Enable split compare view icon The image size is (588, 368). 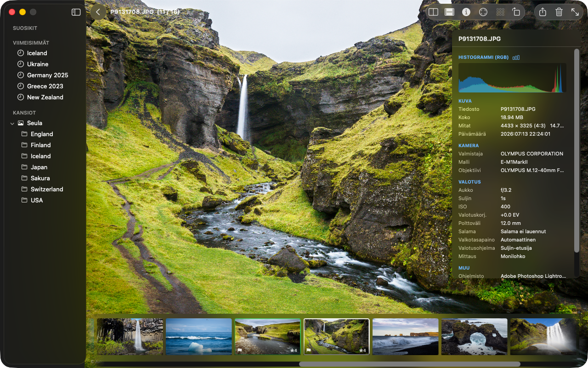[433, 12]
